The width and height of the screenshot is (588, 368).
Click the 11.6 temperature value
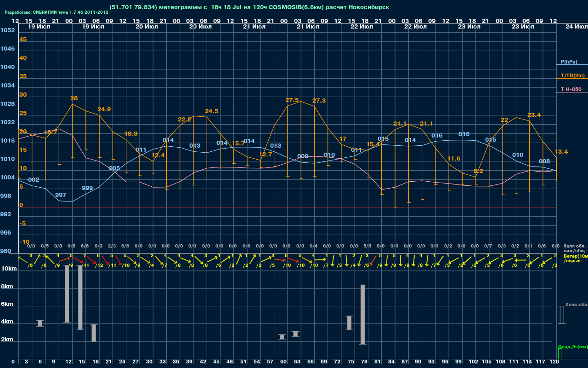pyautogui.click(x=453, y=159)
